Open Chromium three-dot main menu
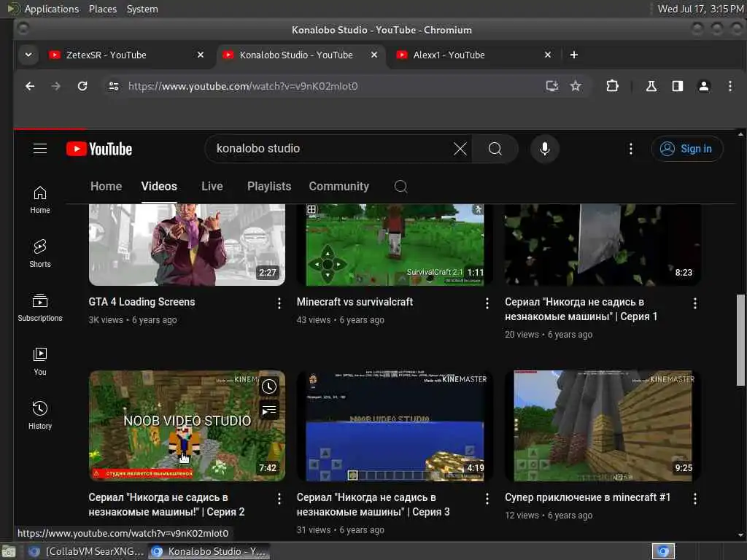This screenshot has height=560, width=747. tap(729, 86)
